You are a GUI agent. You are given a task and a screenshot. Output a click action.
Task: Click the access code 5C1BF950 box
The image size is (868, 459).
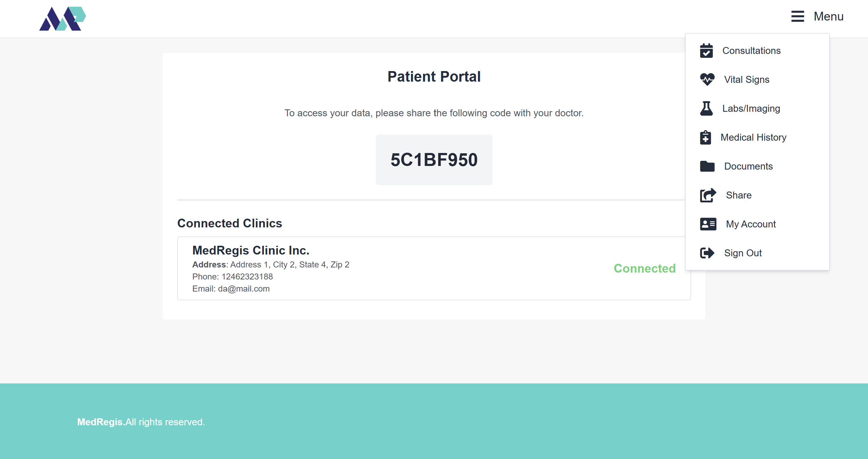tap(434, 160)
